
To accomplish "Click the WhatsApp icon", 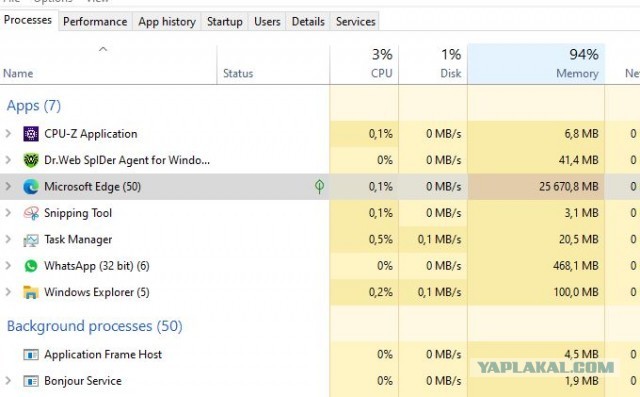I will [x=31, y=266].
